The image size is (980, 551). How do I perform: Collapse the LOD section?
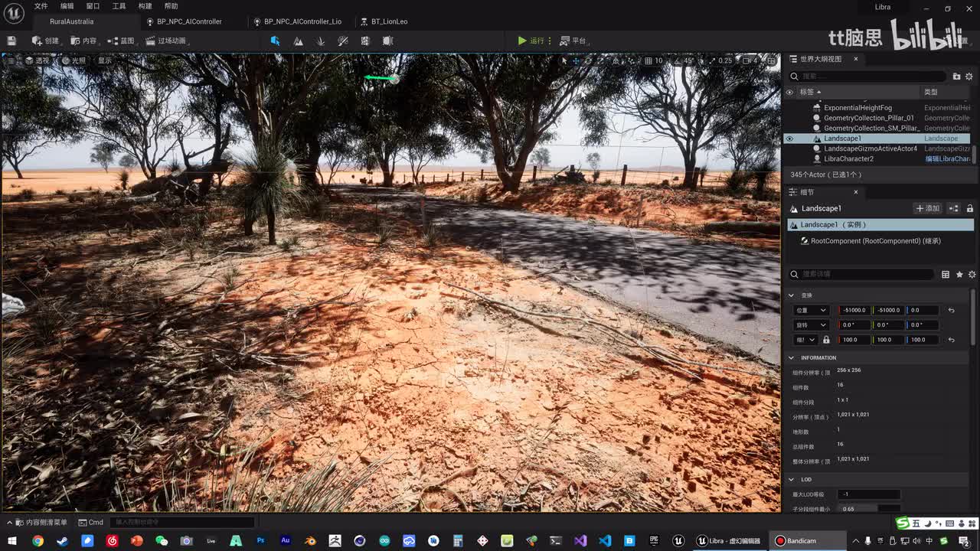[x=792, y=480]
